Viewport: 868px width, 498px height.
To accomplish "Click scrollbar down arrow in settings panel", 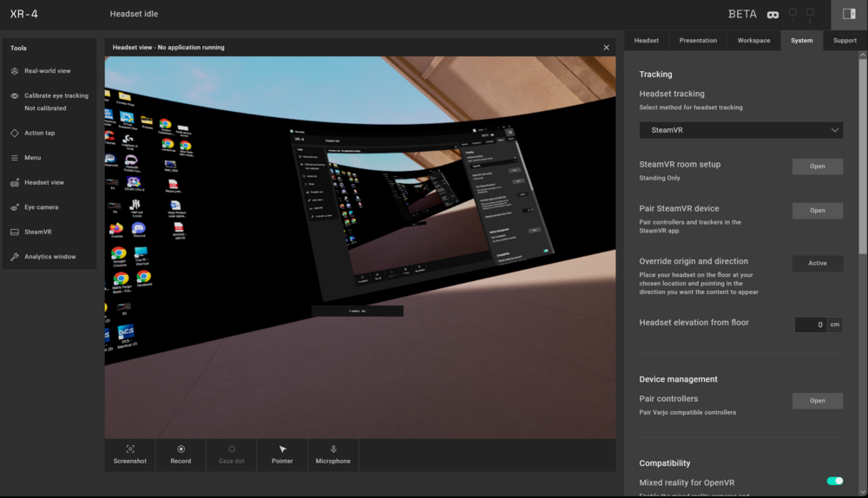I will 863,492.
